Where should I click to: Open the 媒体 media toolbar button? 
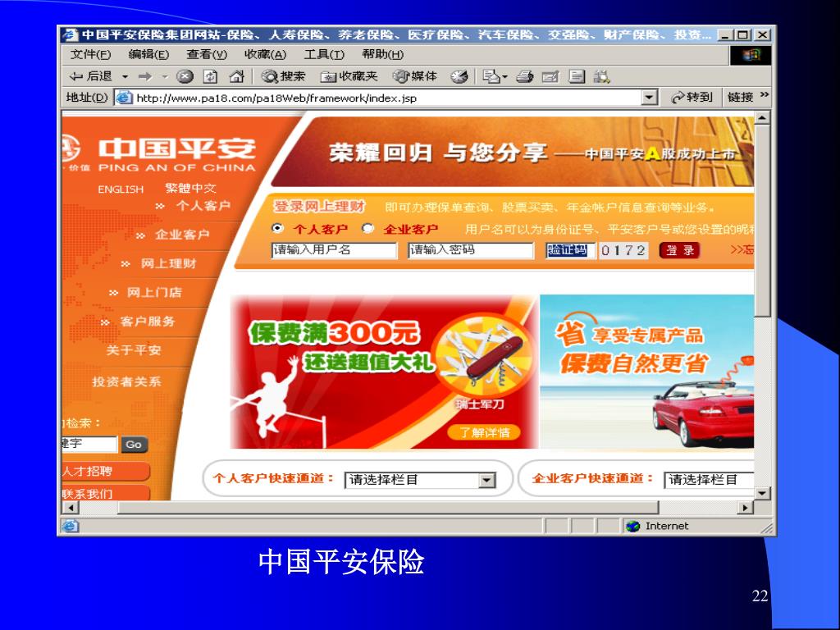pos(415,76)
